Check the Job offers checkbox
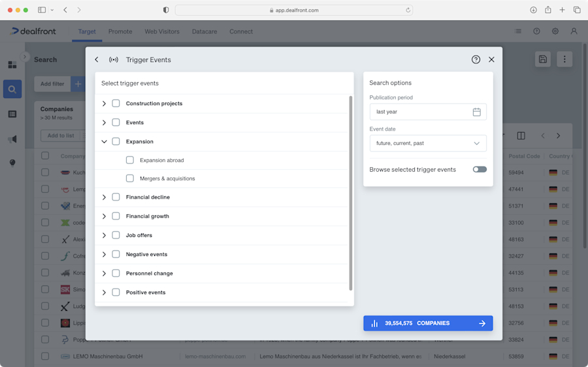 pyautogui.click(x=116, y=236)
